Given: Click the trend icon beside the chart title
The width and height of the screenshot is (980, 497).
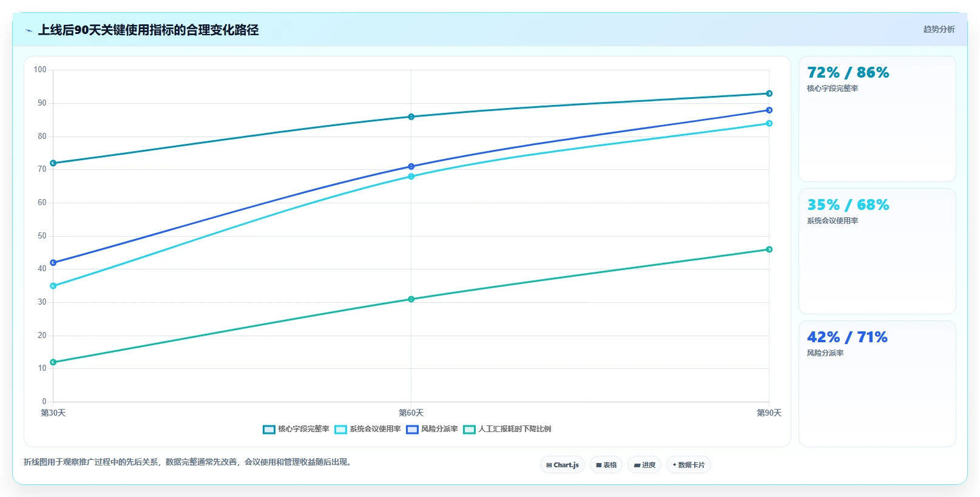Looking at the screenshot, I should [x=29, y=30].
